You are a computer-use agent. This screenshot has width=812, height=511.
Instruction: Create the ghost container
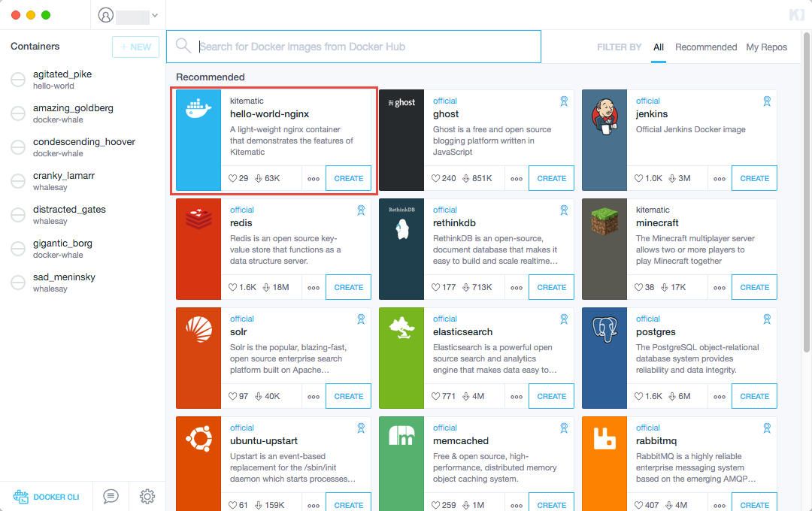tap(552, 178)
